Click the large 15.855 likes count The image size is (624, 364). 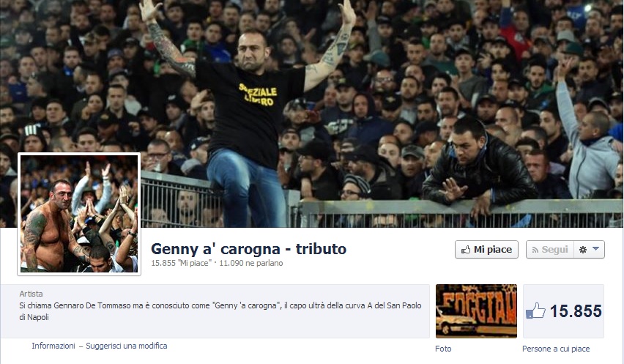click(x=576, y=311)
